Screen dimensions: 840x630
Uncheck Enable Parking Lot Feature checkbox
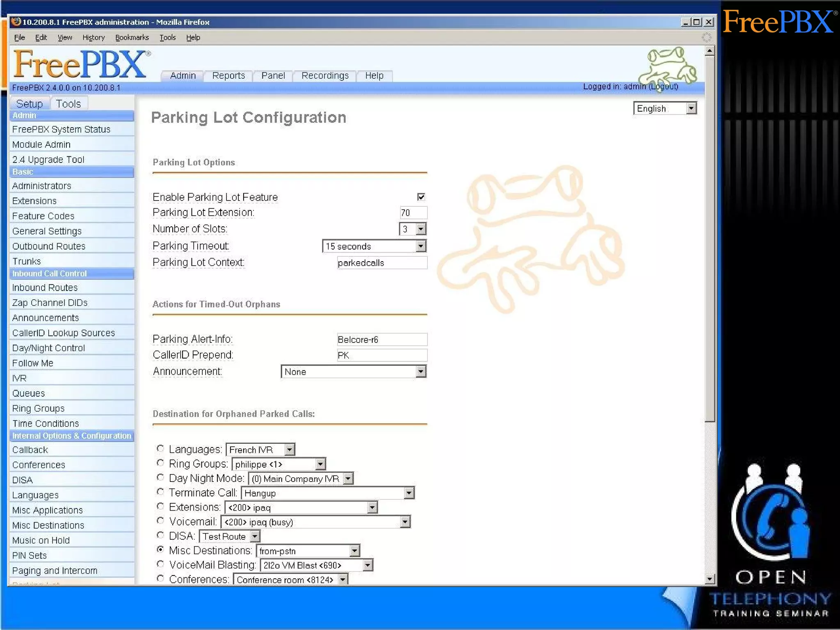(421, 197)
